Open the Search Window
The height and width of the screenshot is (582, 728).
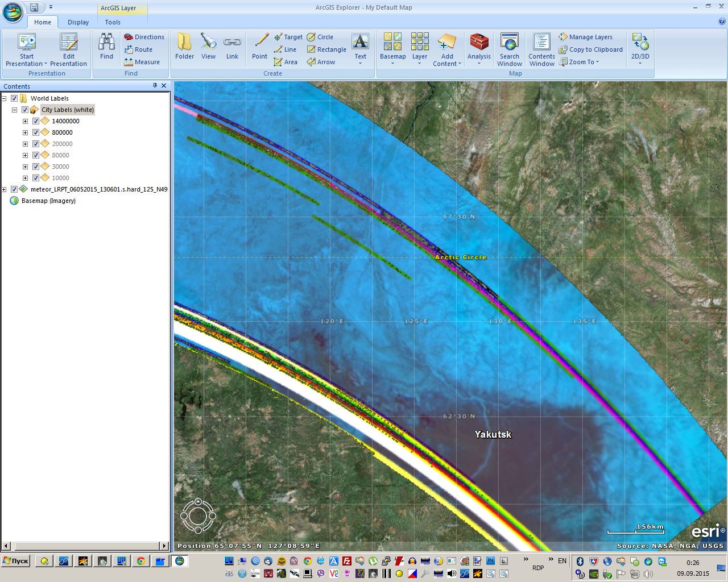click(510, 50)
